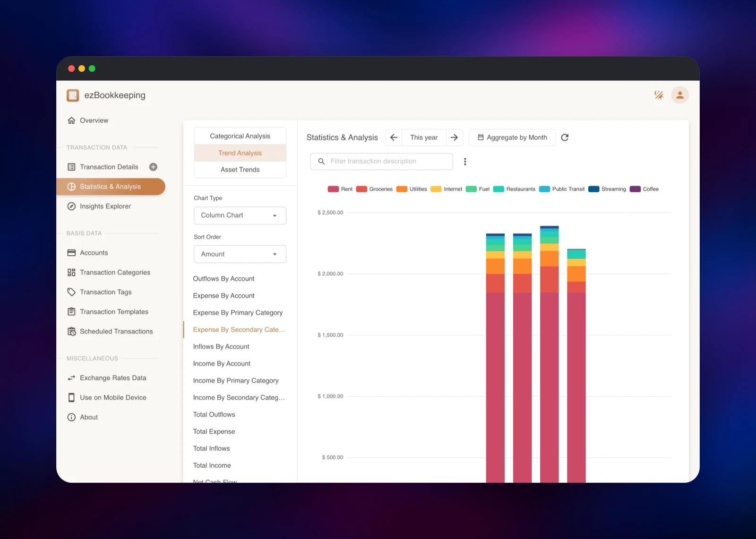Screen dimensions: 756x539
Task: Go to Exchange Rates Data
Action: click(111, 378)
